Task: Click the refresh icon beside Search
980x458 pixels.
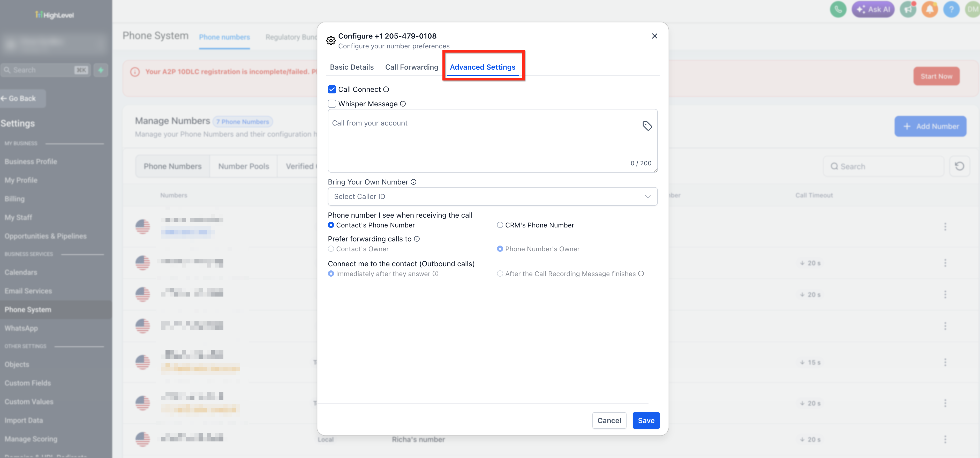Action: click(959, 166)
